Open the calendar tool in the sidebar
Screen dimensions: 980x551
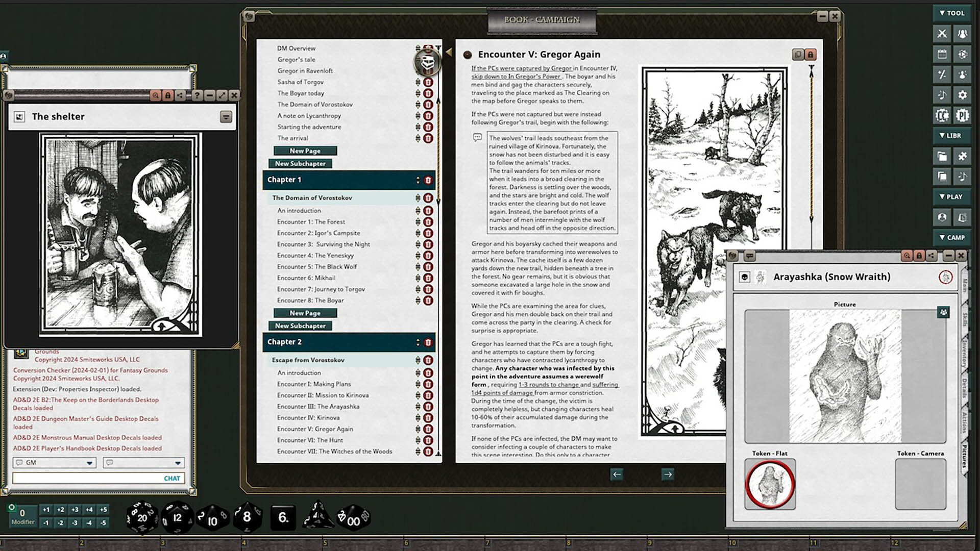pos(942,55)
